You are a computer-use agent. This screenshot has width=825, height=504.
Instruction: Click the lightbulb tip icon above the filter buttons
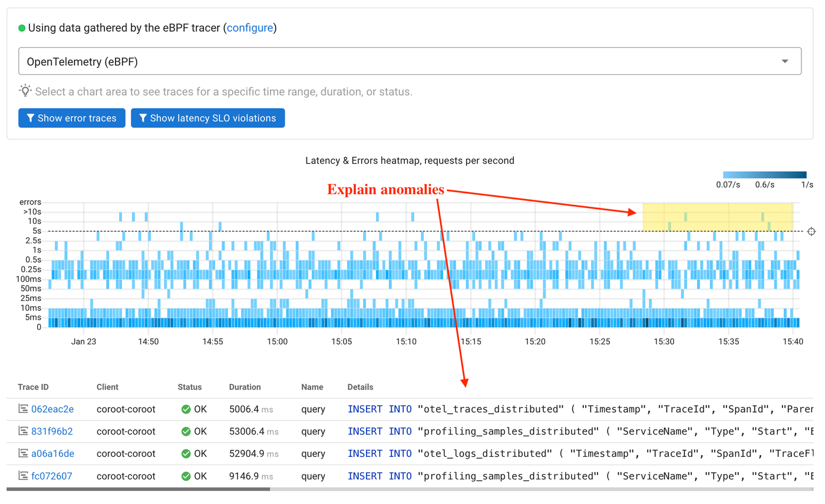[25, 90]
